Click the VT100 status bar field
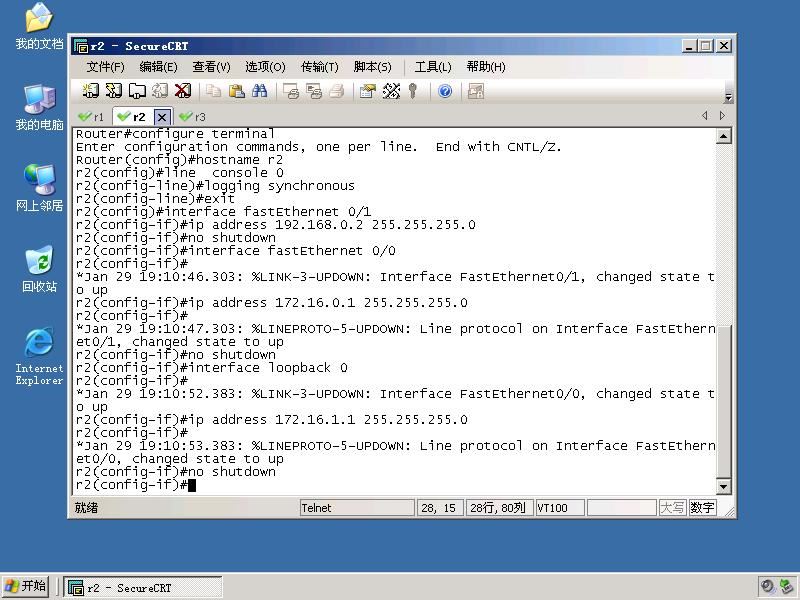The height and width of the screenshot is (600, 800). pos(560,508)
